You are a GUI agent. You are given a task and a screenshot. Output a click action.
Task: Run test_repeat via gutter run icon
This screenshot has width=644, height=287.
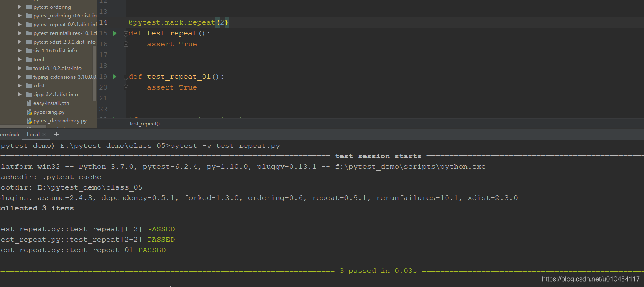[x=115, y=33]
